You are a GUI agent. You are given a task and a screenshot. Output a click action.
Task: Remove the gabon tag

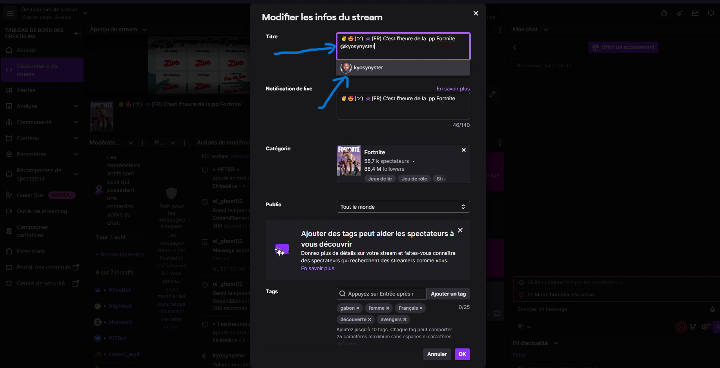358,308
